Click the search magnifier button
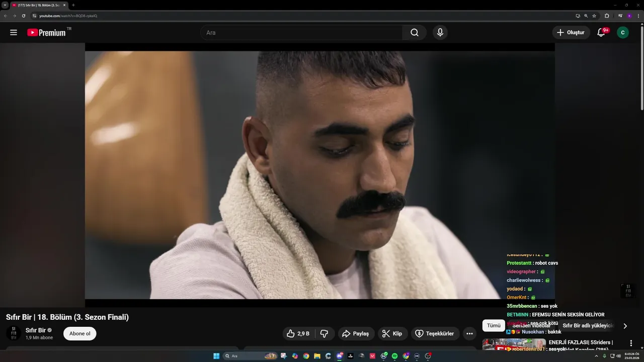The width and height of the screenshot is (644, 362). pos(414,33)
